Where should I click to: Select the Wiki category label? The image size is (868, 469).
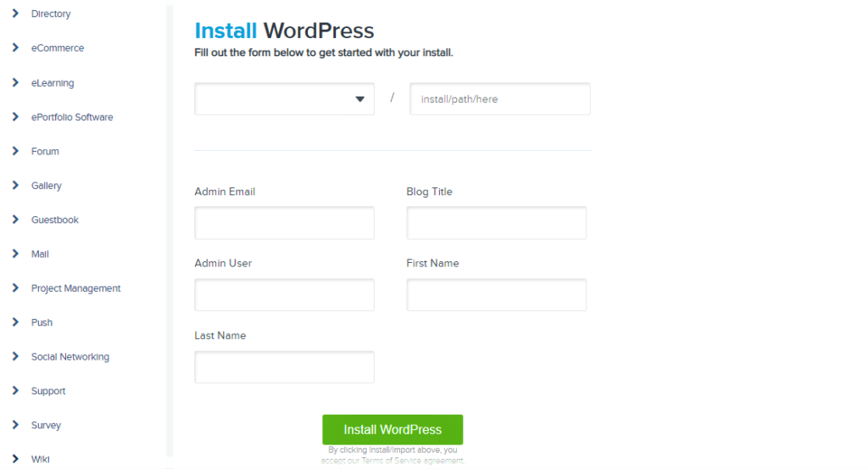coord(41,459)
